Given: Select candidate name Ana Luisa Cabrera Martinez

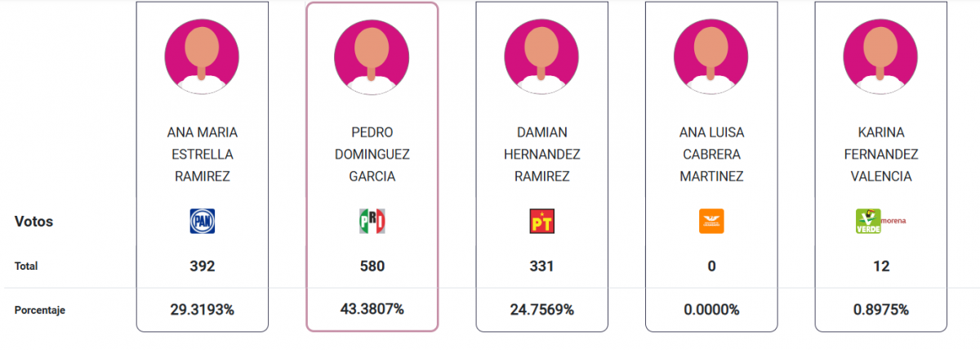Looking at the screenshot, I should (x=711, y=154).
